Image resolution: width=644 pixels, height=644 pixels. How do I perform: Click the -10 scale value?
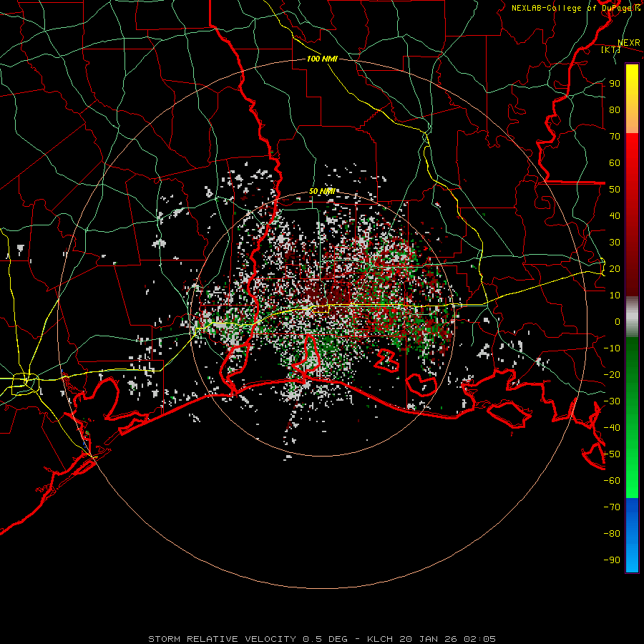pos(612,348)
